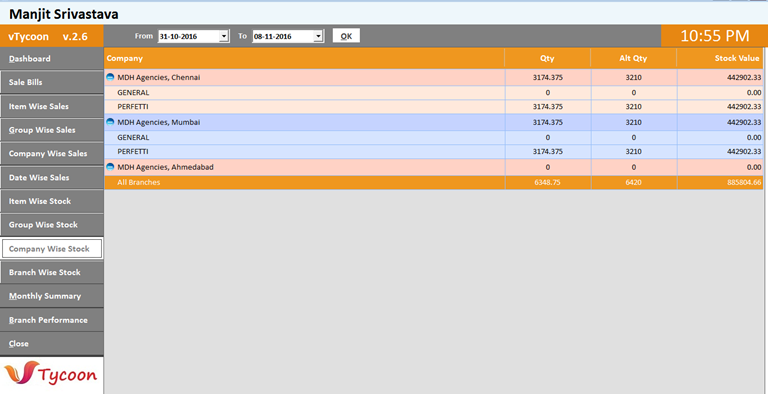Image resolution: width=768 pixels, height=394 pixels.
Task: Click the vTycoon logo image
Action: tap(51, 375)
